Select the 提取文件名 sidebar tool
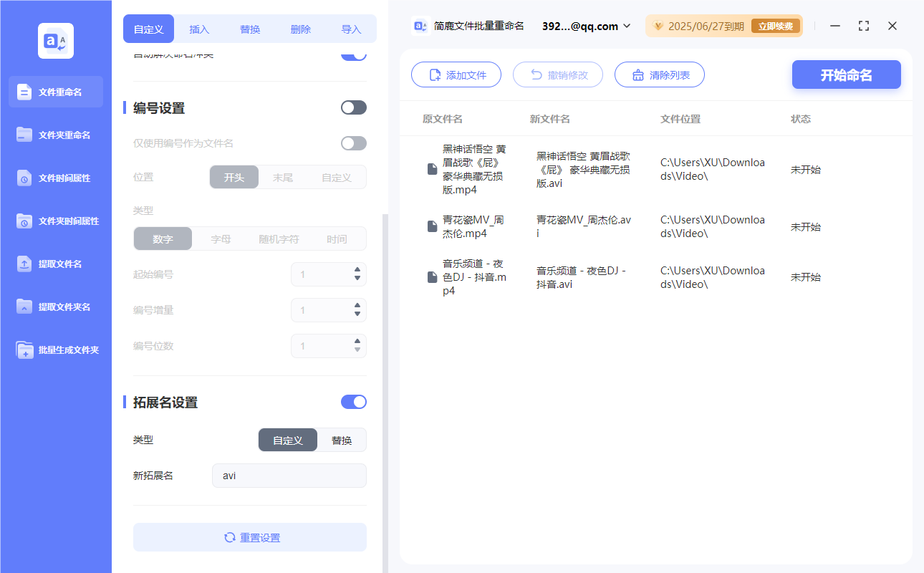 pyautogui.click(x=55, y=264)
